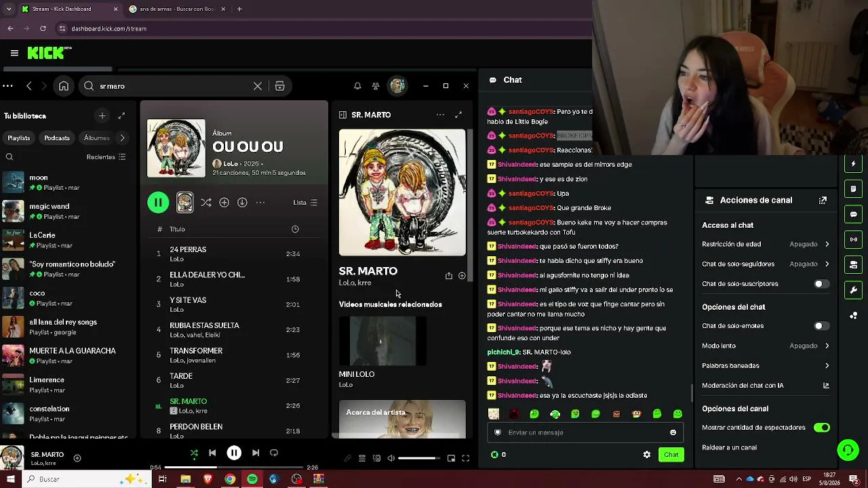Pause playback in bottom player bar

234,453
